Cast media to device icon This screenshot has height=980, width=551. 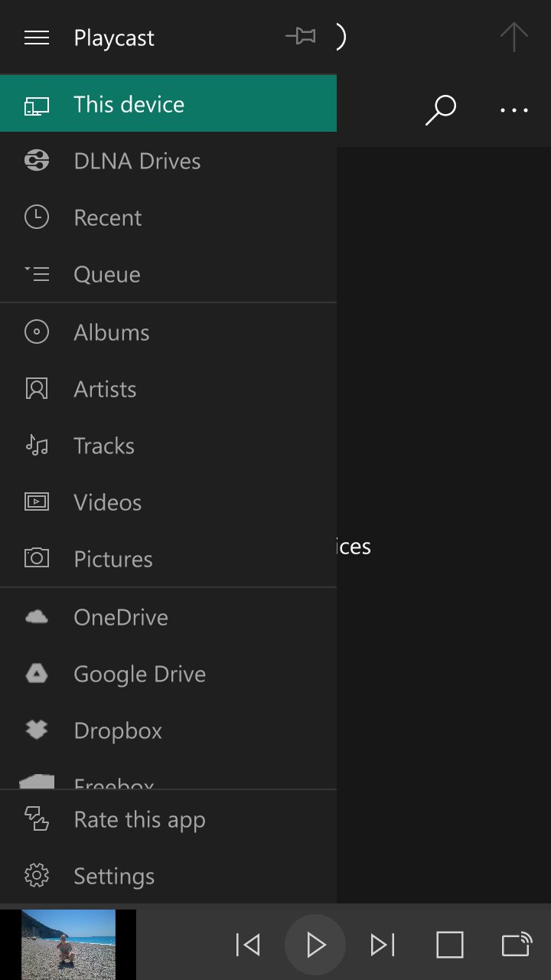pos(517,945)
